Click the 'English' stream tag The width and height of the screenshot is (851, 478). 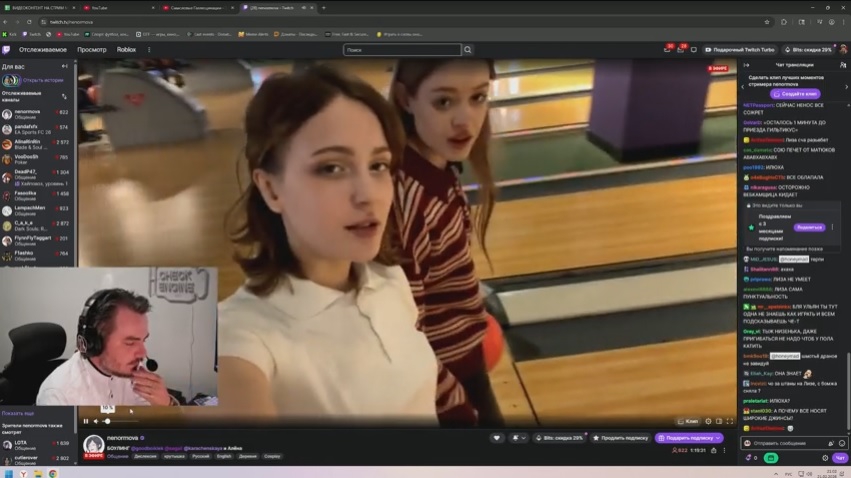click(224, 456)
